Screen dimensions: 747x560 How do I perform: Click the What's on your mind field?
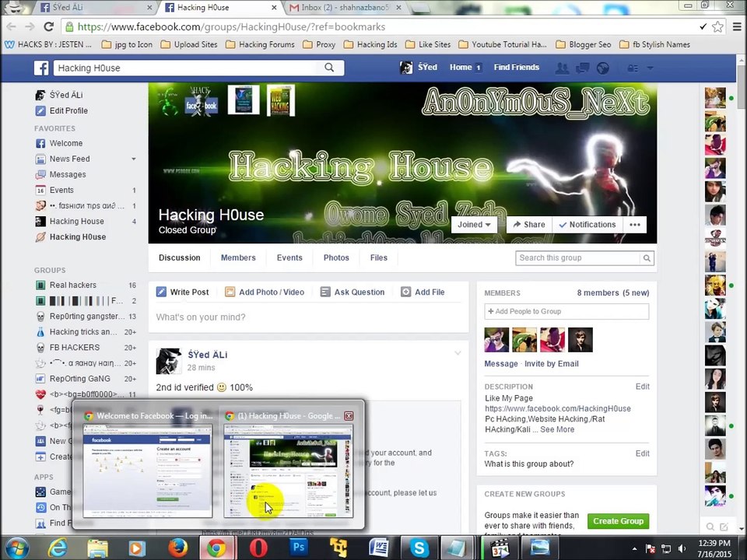[308, 317]
